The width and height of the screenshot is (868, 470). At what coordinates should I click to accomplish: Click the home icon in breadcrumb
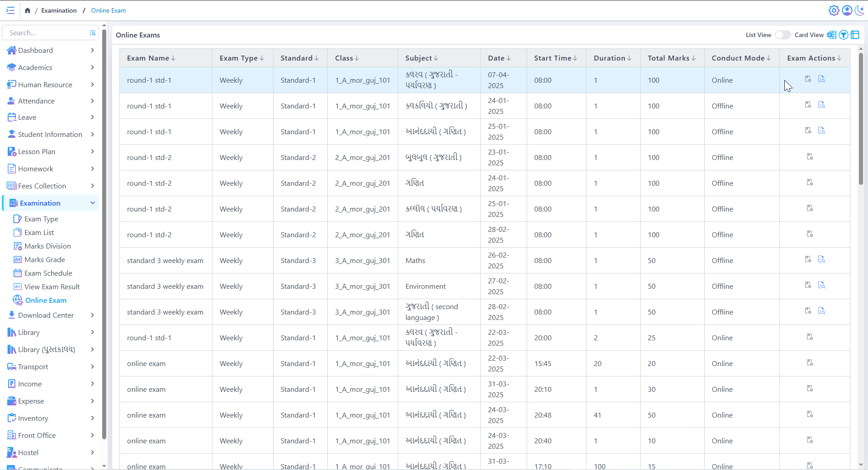click(x=28, y=10)
